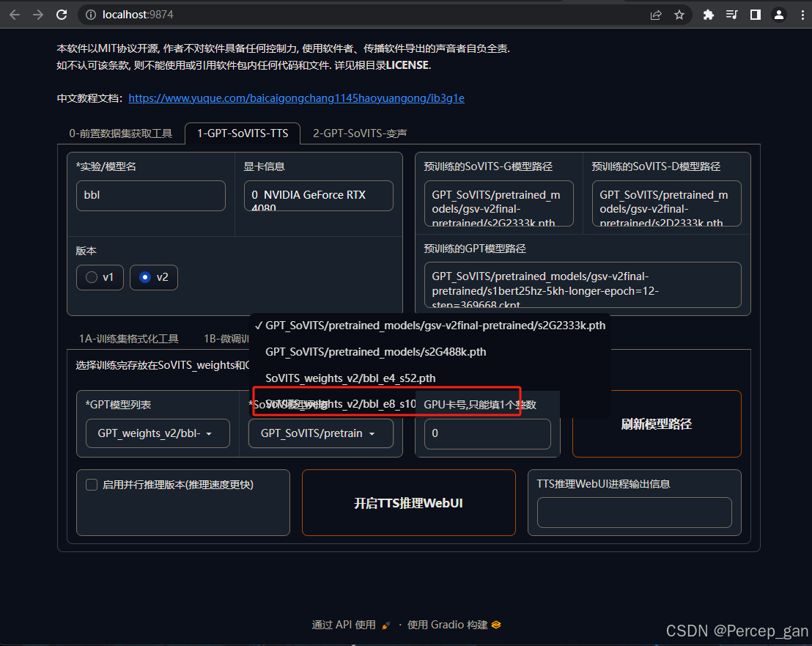The width and height of the screenshot is (812, 646).
Task: Bookmark this page with star icon
Action: (x=679, y=15)
